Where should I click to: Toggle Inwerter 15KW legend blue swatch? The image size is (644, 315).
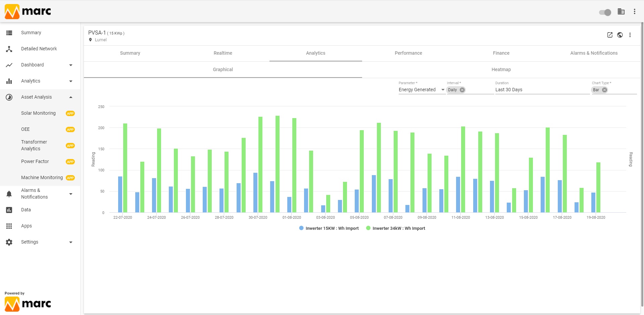(301, 228)
